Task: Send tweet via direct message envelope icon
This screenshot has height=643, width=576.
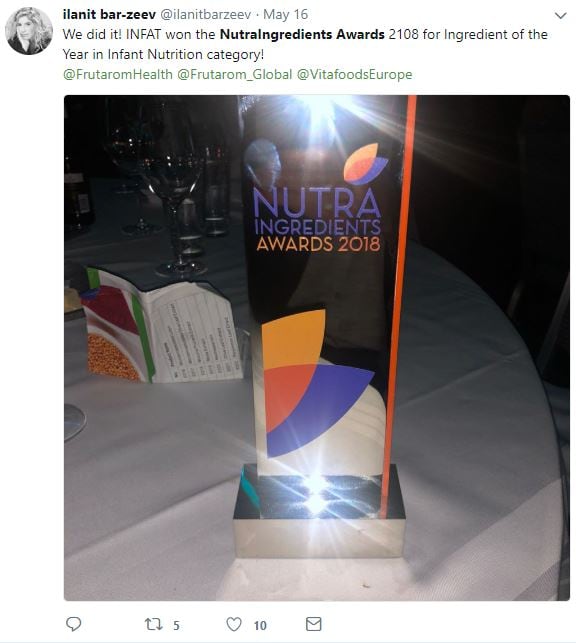Action: tap(314, 624)
